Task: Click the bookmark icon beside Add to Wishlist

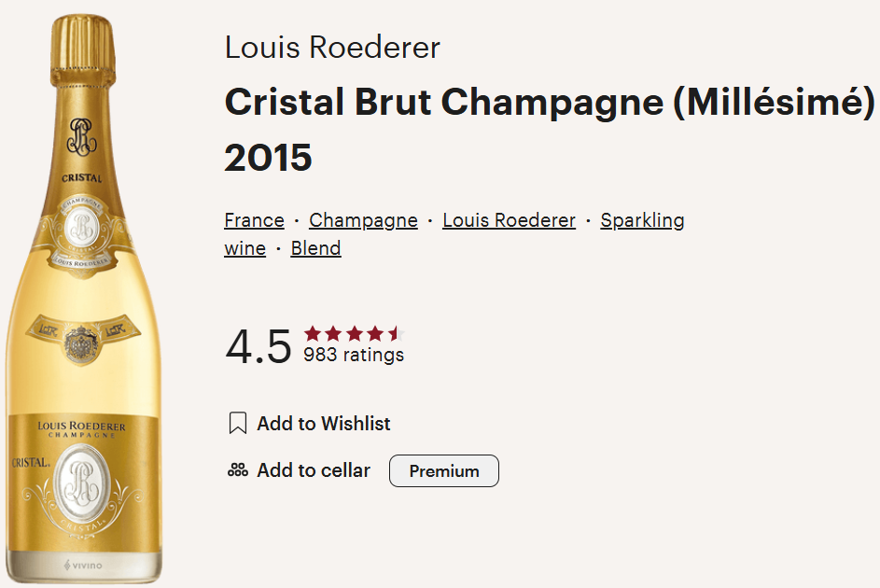Action: click(x=238, y=424)
